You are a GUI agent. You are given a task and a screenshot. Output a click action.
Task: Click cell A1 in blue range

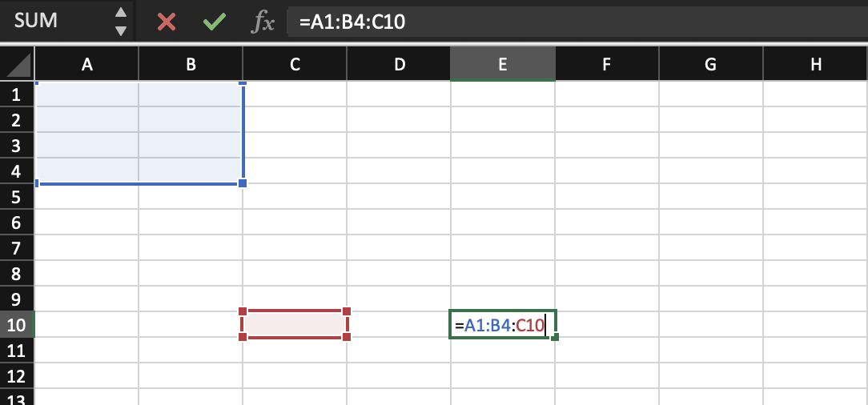[86, 94]
